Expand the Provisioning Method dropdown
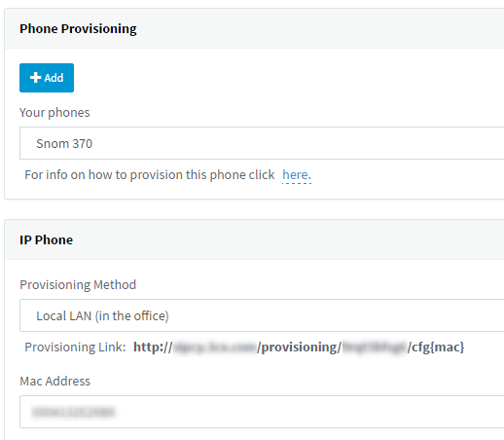The height and width of the screenshot is (440, 504). coord(262,315)
